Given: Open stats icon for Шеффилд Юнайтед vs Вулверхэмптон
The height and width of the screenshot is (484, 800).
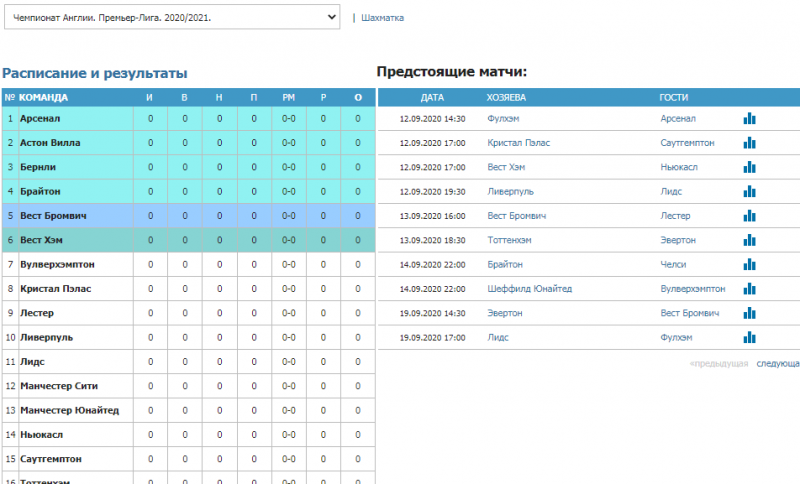Looking at the screenshot, I should pyautogui.click(x=749, y=289).
